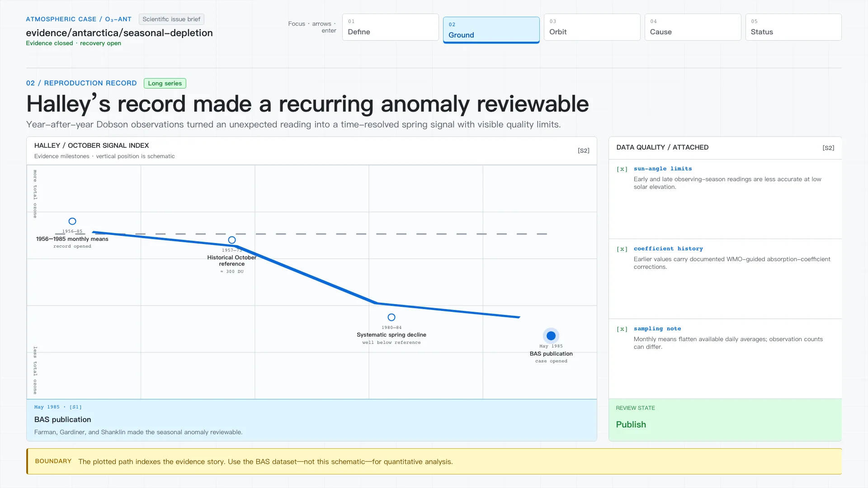Click the ≈ 300 DU reference value
This screenshot has width=868, height=488.
pyautogui.click(x=232, y=272)
